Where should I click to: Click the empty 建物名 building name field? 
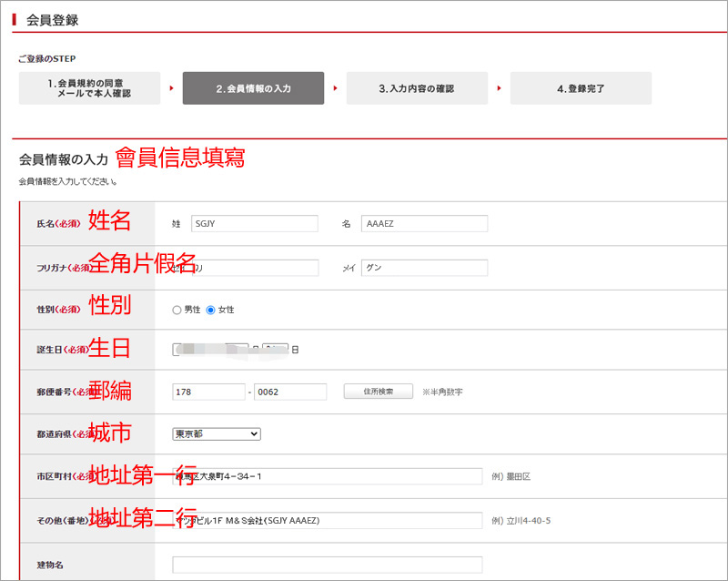[x=327, y=565]
